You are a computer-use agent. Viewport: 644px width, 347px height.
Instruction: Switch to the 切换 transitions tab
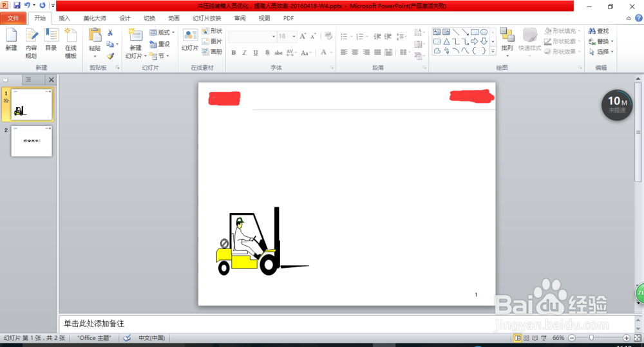pos(149,18)
